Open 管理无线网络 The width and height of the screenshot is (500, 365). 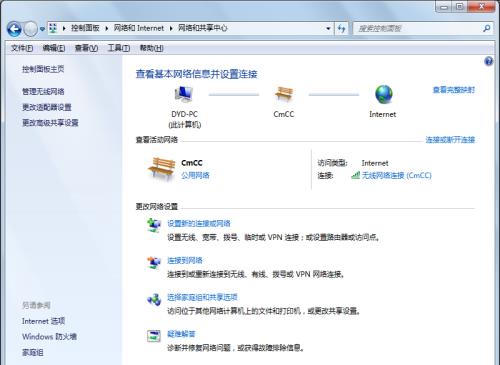(43, 91)
